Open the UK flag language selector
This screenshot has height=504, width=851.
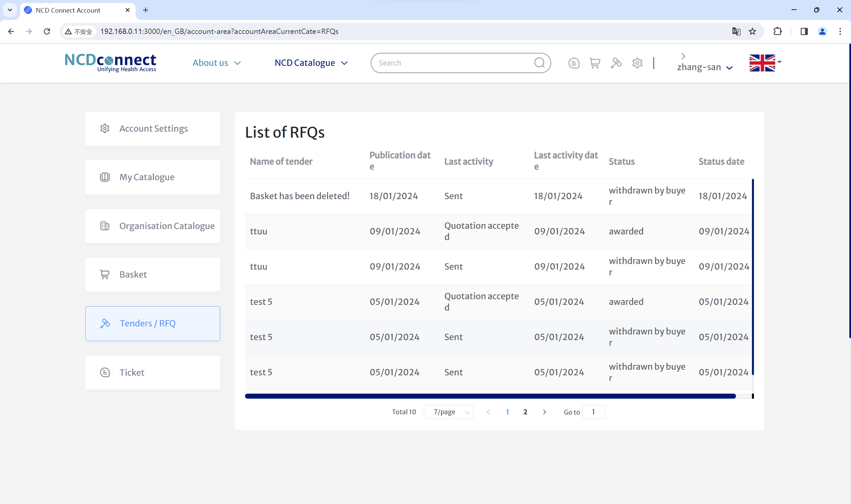[765, 63]
